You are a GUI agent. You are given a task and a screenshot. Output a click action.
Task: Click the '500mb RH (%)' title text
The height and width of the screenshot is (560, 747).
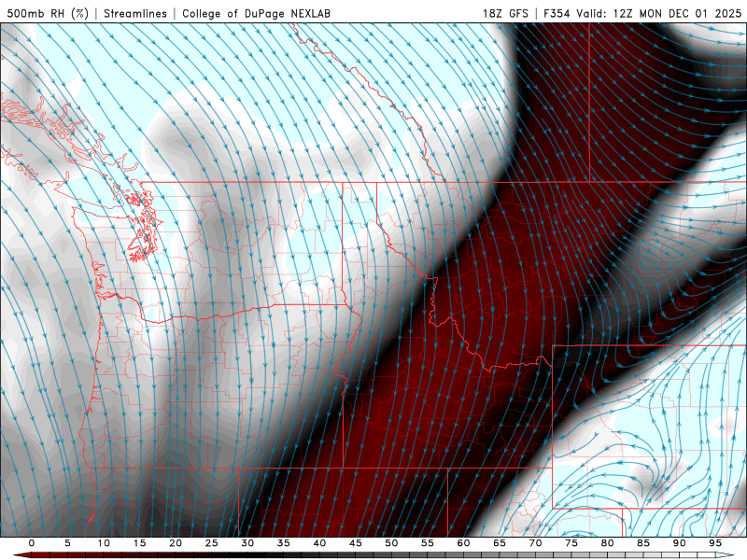[48, 13]
